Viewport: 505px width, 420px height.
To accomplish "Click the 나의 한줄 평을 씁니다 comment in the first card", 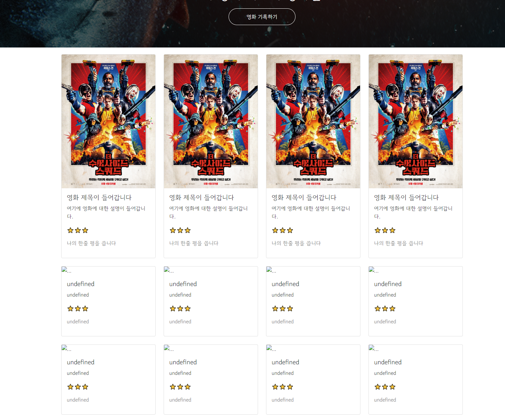I will 91,243.
